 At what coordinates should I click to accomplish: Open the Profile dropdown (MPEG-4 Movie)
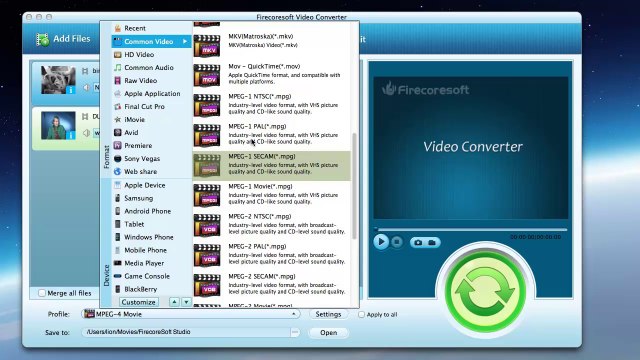pyautogui.click(x=191, y=314)
